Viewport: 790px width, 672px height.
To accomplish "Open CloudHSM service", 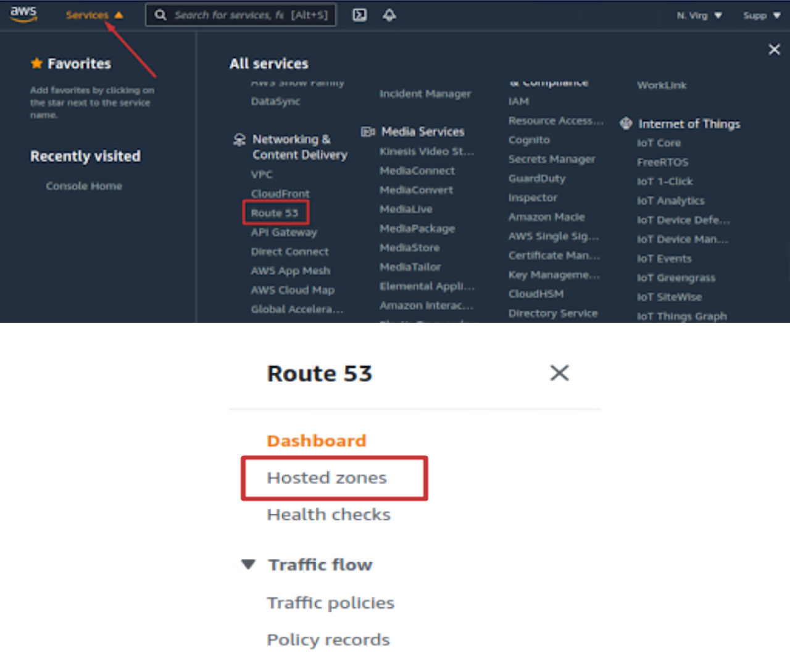I will coord(536,294).
